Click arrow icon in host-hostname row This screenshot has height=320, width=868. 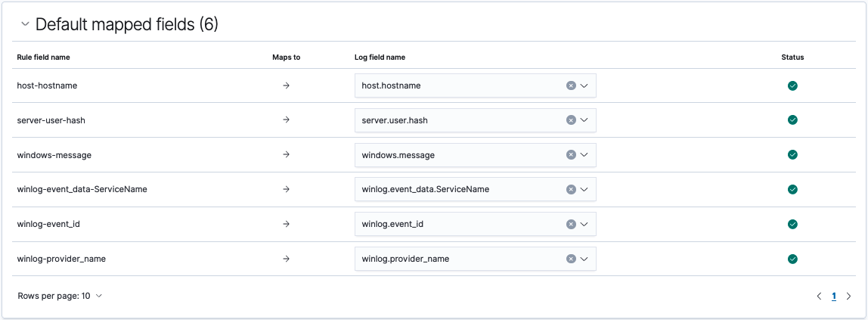pyautogui.click(x=287, y=85)
